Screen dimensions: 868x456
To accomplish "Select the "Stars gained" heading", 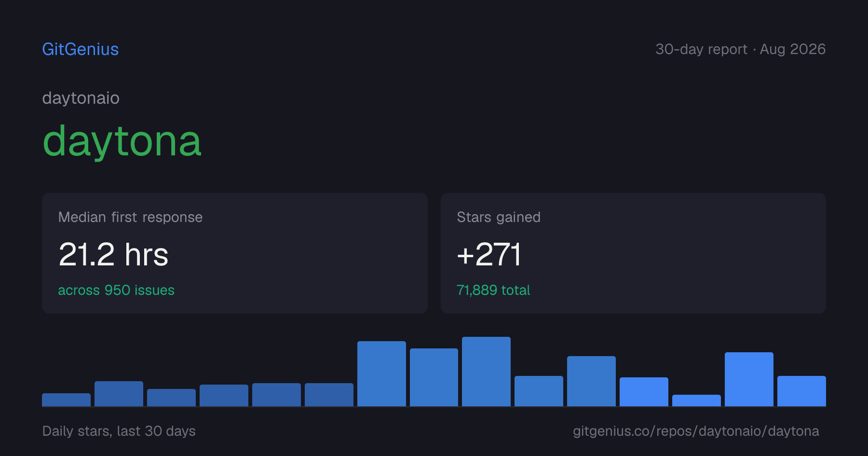I will [x=499, y=217].
